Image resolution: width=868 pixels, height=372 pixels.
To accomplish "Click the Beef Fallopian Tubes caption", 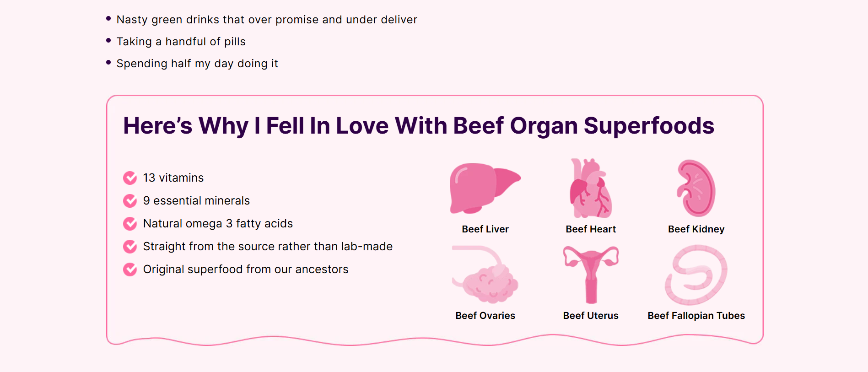I will point(696,316).
